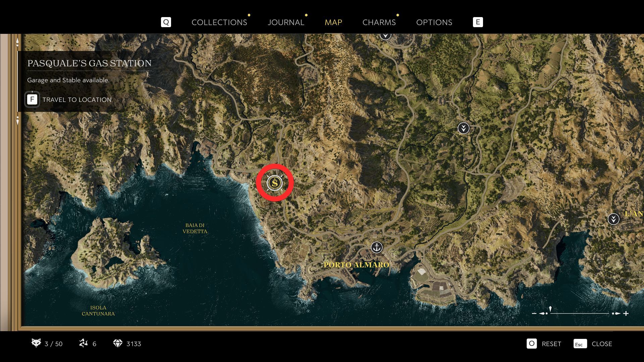
Task: Go to the Options tab
Action: 434,22
